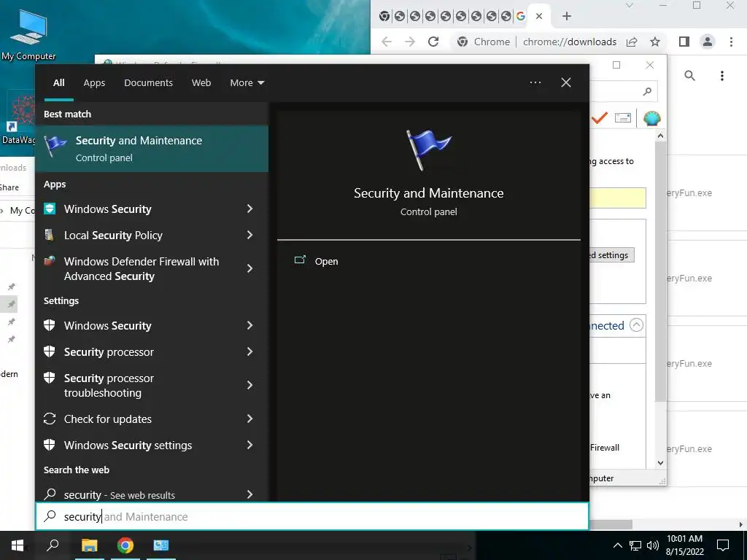Reload the Chrome downloads page

(433, 42)
